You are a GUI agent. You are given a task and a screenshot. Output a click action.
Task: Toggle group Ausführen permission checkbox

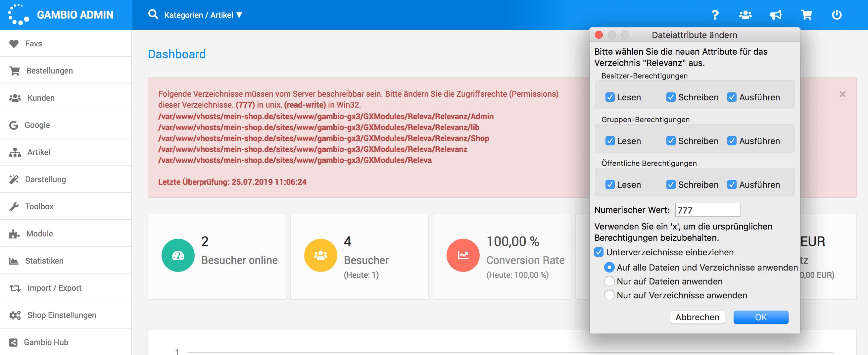[x=732, y=141]
